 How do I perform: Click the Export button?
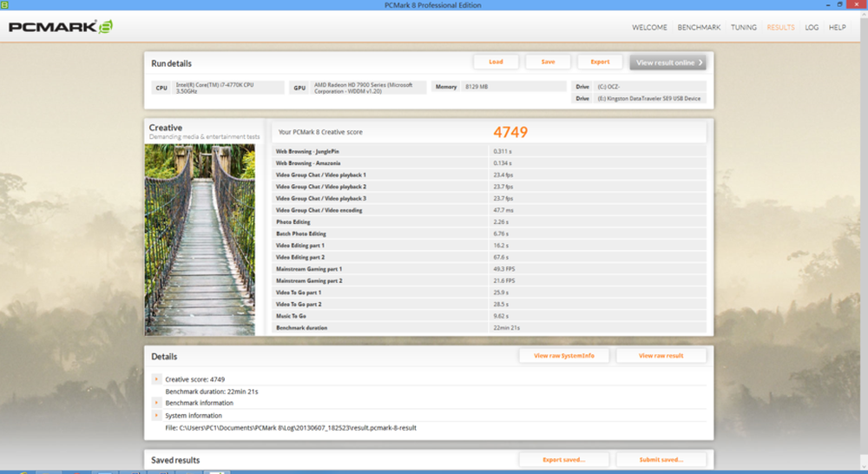(x=600, y=62)
